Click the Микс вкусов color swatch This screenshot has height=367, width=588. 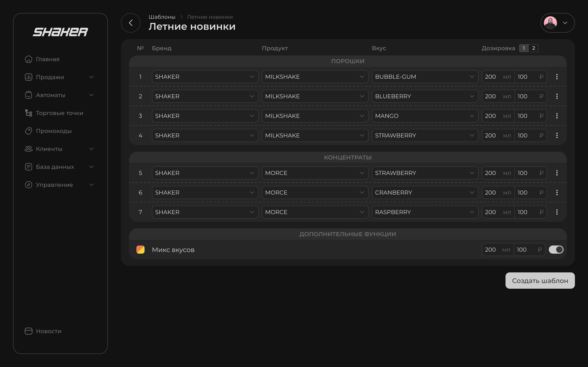pyautogui.click(x=140, y=250)
